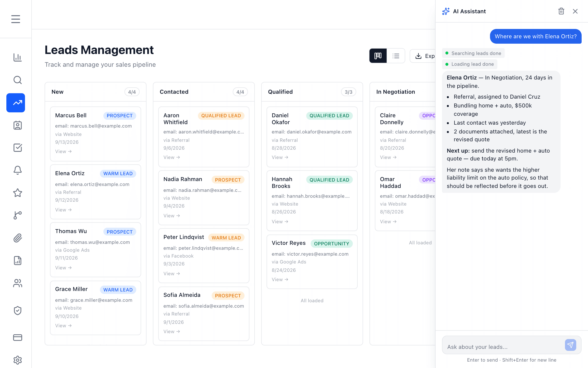Close the AI Assistant panel
The image size is (588, 368).
click(x=575, y=11)
